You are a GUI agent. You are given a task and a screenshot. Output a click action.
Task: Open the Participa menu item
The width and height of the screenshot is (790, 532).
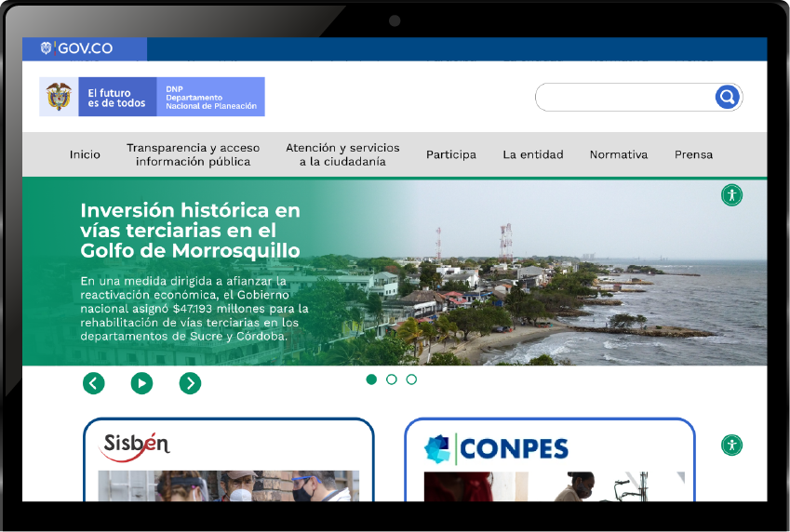point(451,154)
